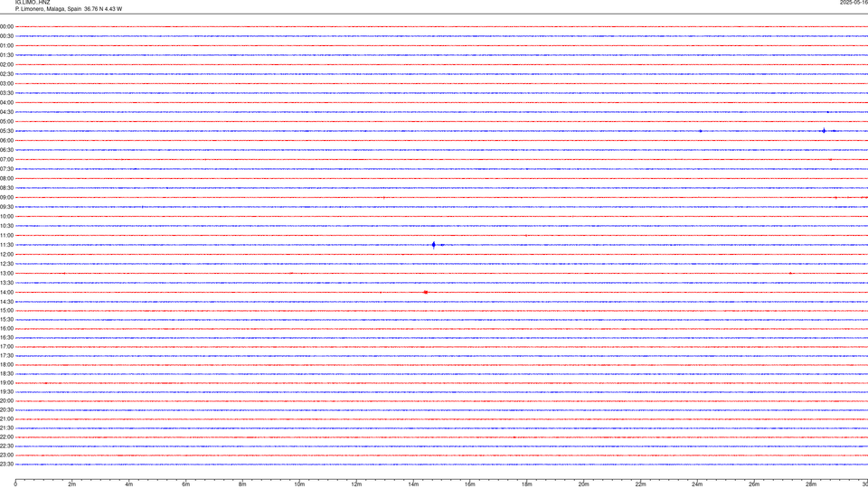
Task: Click the 19:00 time label
Action: click(6, 383)
